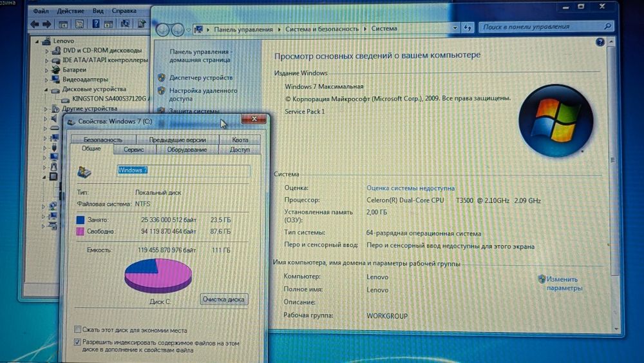The image size is (644, 363).
Task: Enable Сжать этот диск для экономии места
Action: [77, 329]
